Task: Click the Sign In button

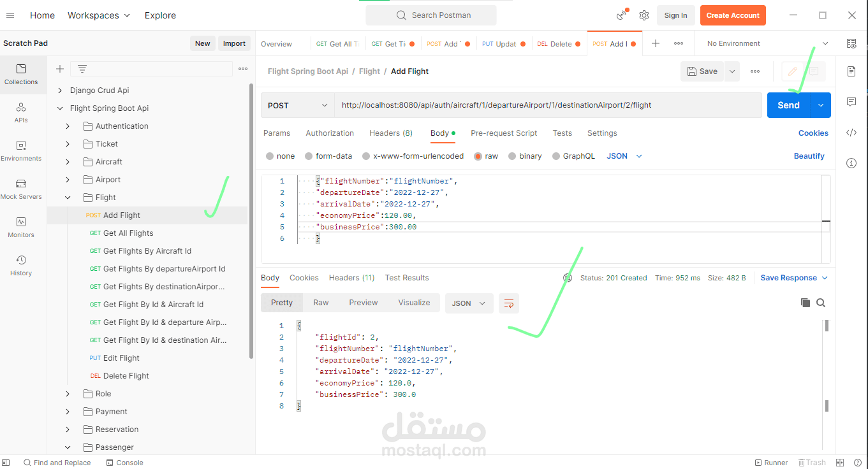Action: pos(675,15)
